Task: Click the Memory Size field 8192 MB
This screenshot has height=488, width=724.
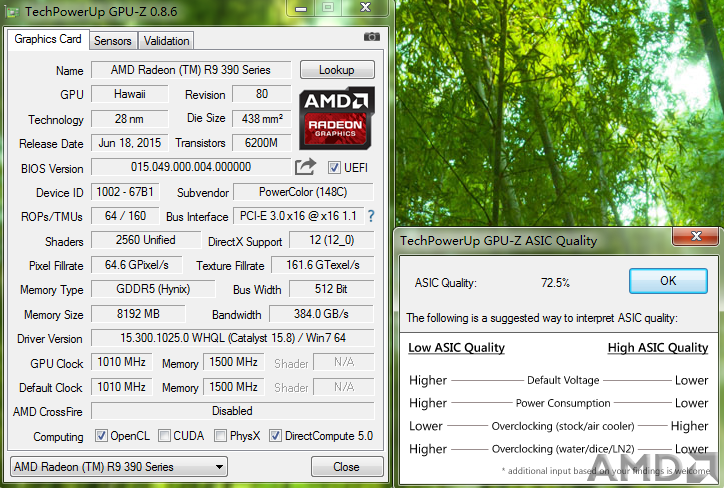Action: (138, 313)
